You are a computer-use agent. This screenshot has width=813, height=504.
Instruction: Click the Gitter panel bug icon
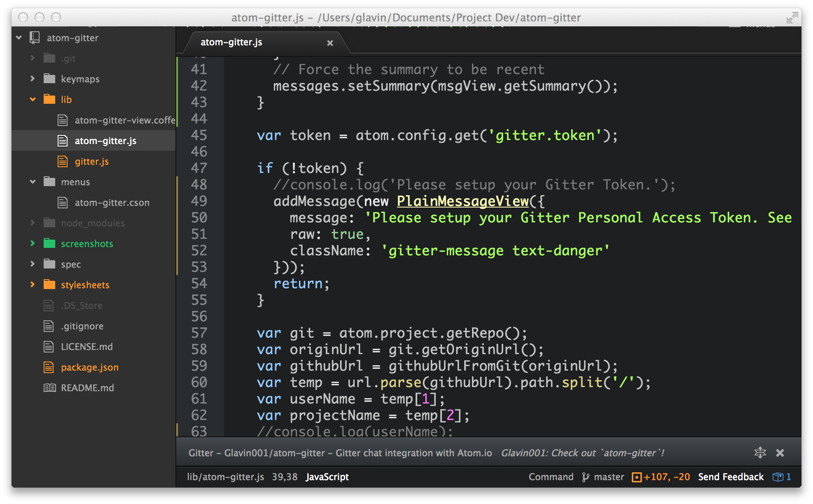click(x=760, y=453)
